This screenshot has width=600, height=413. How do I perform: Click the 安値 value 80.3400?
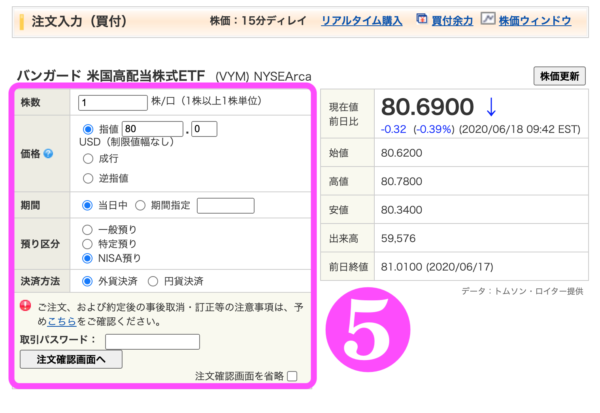point(401,210)
